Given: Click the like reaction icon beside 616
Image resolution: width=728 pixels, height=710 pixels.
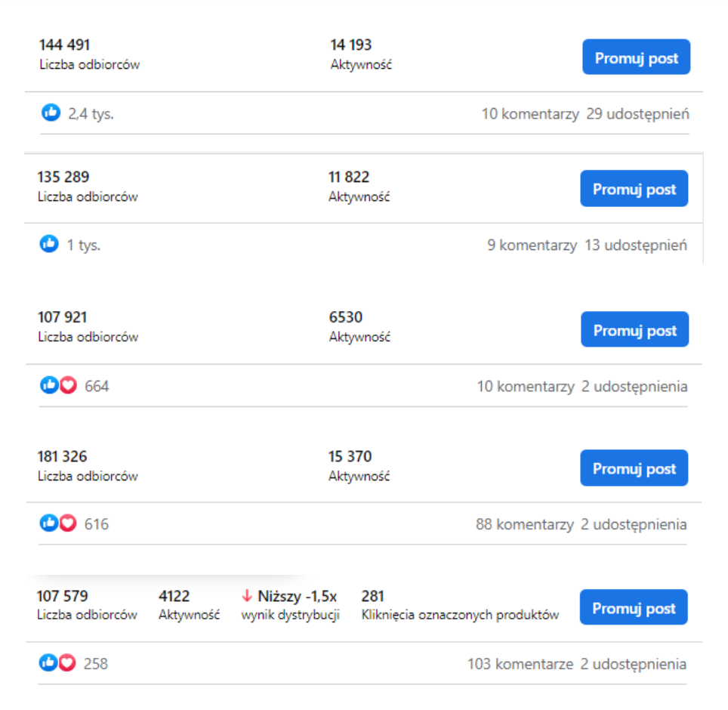Looking at the screenshot, I should pos(49,523).
